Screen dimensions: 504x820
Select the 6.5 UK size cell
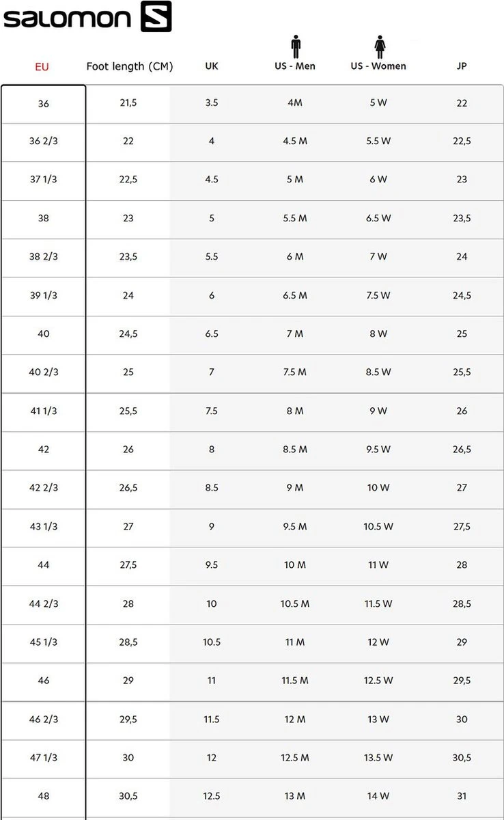point(212,334)
